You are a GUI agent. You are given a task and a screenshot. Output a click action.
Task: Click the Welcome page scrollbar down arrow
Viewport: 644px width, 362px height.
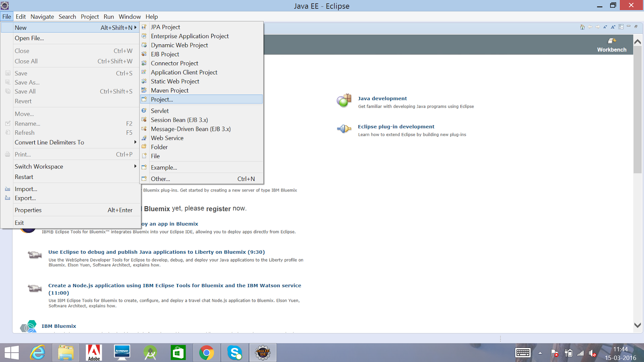(638, 325)
